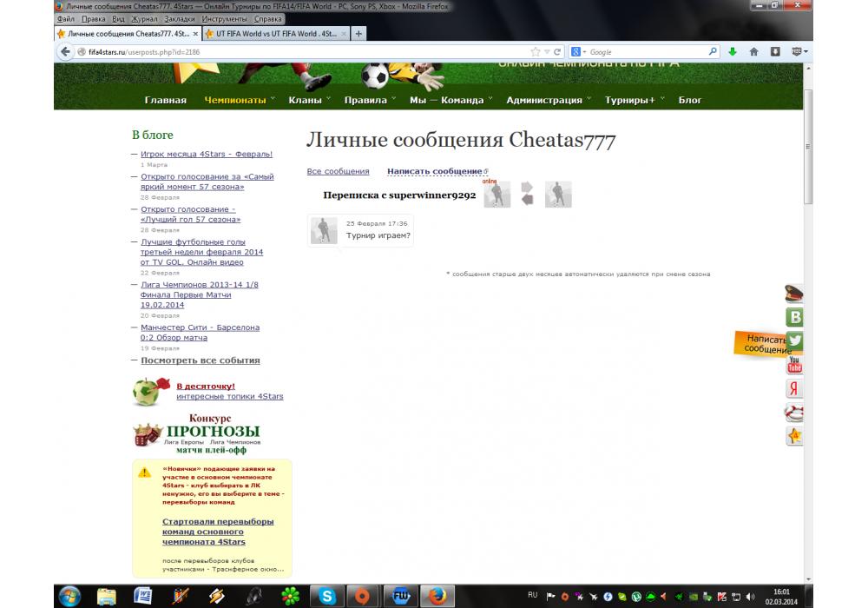Open the VKontakte social icon

(x=794, y=318)
